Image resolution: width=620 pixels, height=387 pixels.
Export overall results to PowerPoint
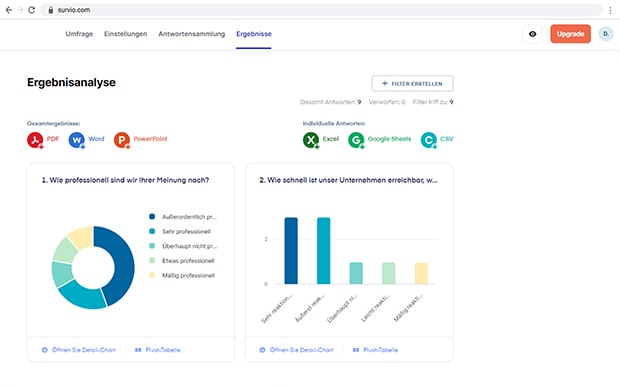(x=140, y=140)
